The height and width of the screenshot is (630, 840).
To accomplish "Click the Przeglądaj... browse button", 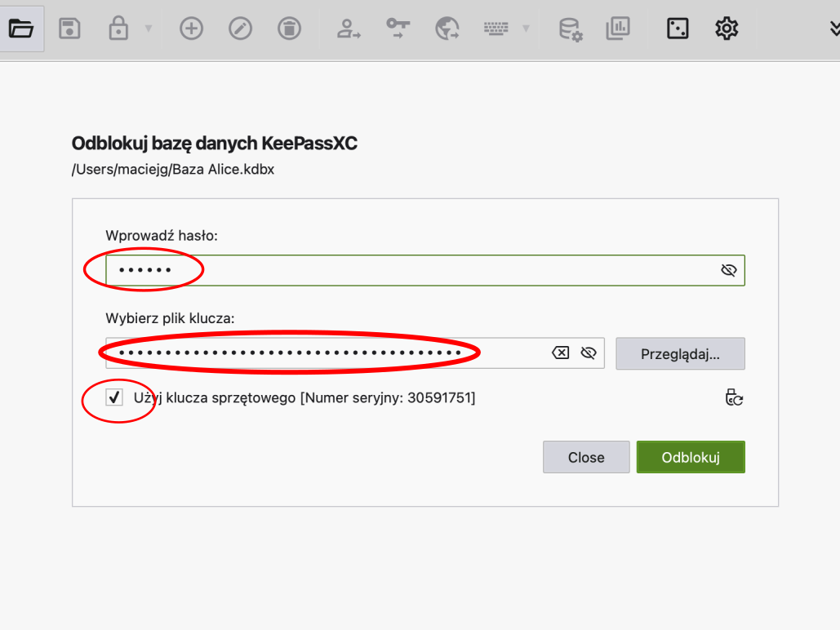I will [680, 354].
